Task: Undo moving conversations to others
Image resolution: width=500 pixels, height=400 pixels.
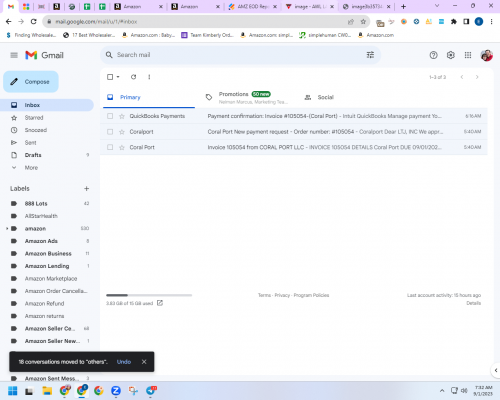Action: click(x=124, y=362)
